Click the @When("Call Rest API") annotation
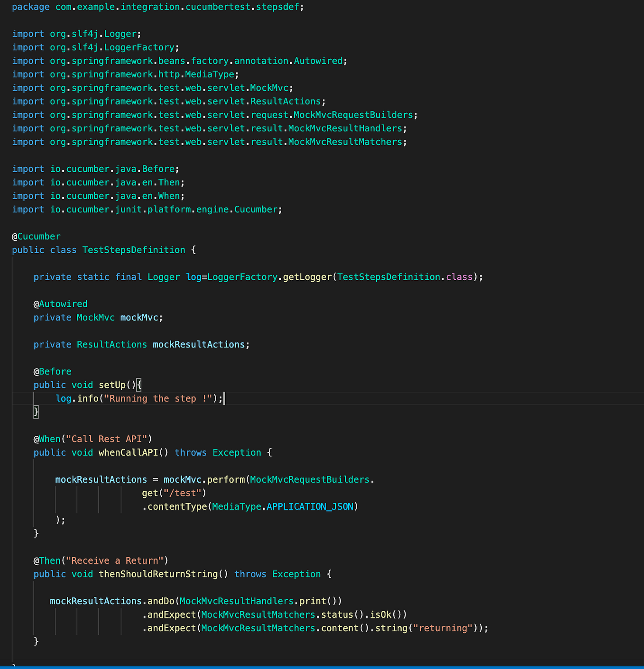 [x=92, y=439]
